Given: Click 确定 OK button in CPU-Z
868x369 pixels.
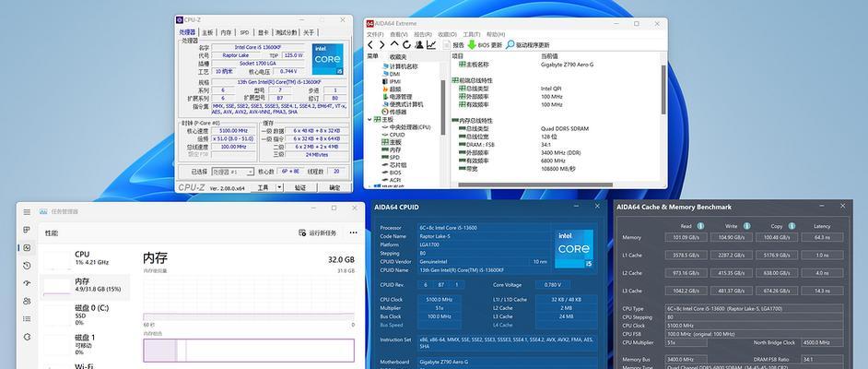Looking at the screenshot, I should pos(334,188).
